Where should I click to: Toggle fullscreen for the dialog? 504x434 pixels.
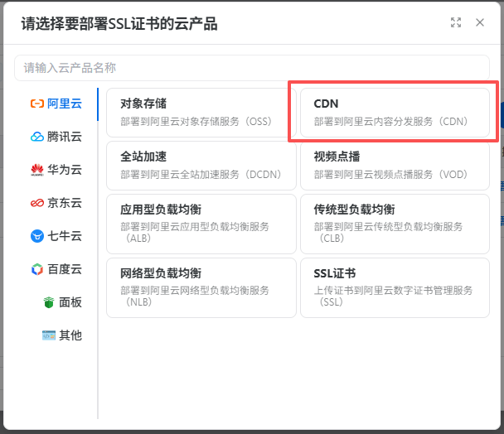pos(456,23)
